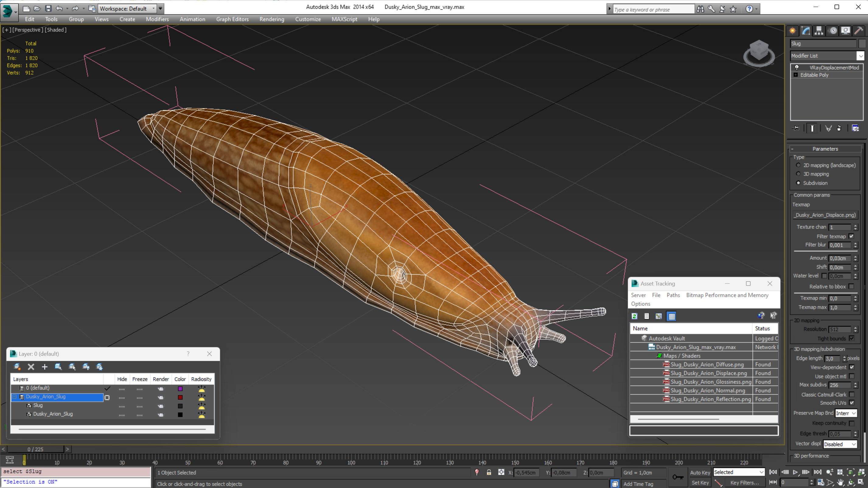The height and width of the screenshot is (488, 868).
Task: Open the Graph Editors menu
Action: click(232, 19)
